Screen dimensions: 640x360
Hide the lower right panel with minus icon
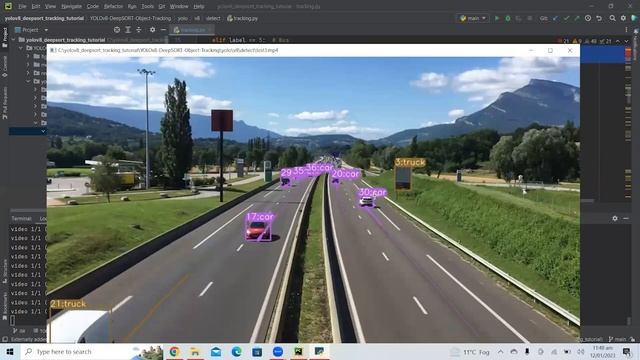click(x=626, y=218)
